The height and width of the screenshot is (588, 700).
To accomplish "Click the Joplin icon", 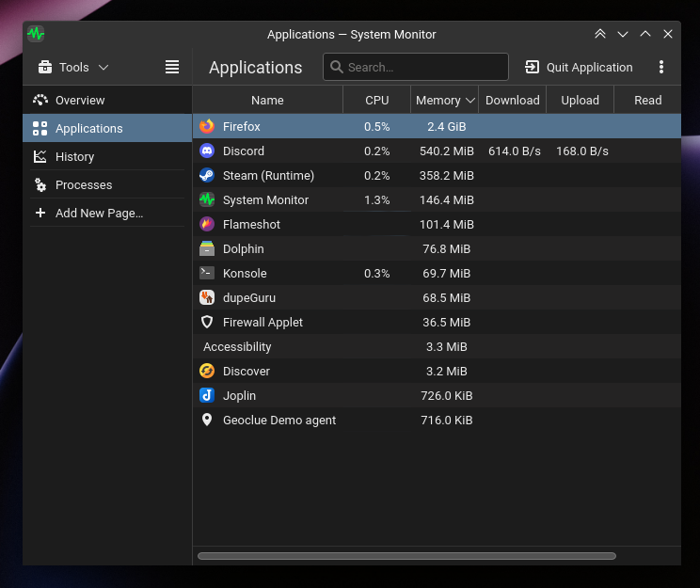I will [207, 395].
